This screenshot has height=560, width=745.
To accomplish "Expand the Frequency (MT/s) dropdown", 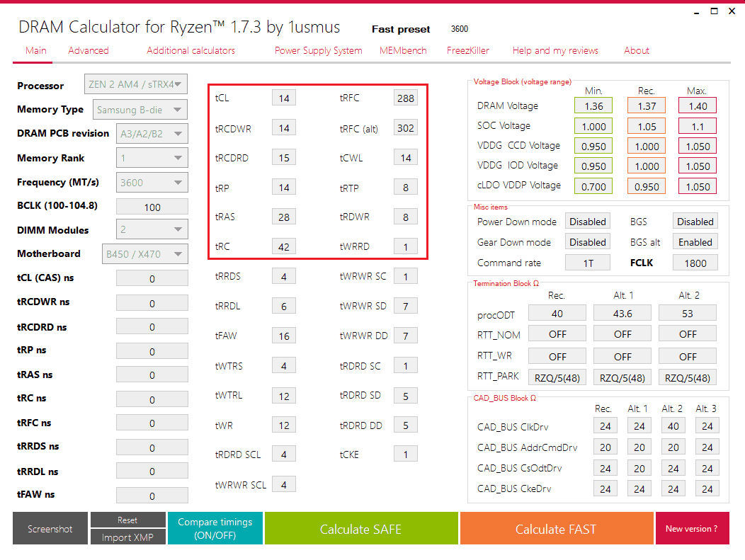I will coord(152,183).
